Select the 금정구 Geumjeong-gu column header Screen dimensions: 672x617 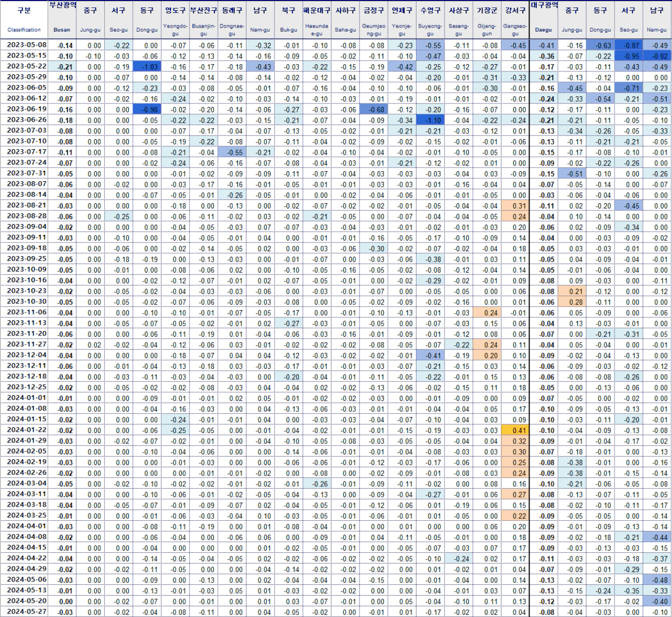click(x=373, y=20)
